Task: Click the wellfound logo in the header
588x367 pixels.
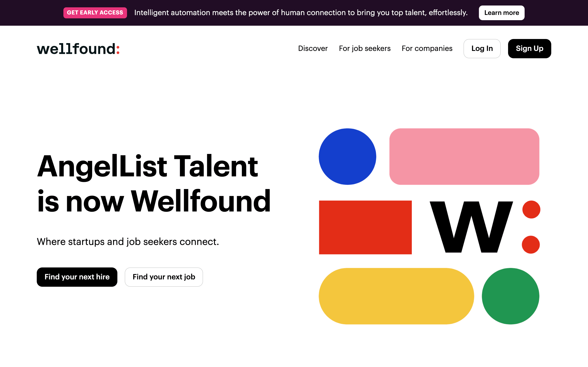Action: pos(78,49)
